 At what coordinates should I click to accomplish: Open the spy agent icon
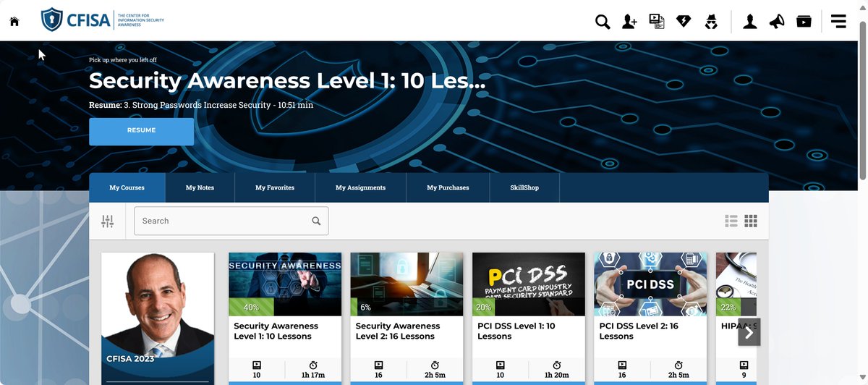coord(711,22)
